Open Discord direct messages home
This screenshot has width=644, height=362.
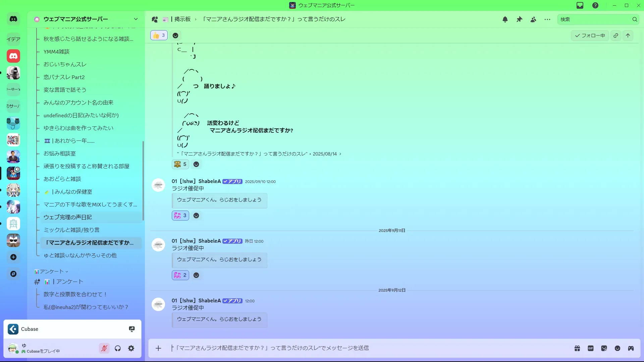click(13, 19)
